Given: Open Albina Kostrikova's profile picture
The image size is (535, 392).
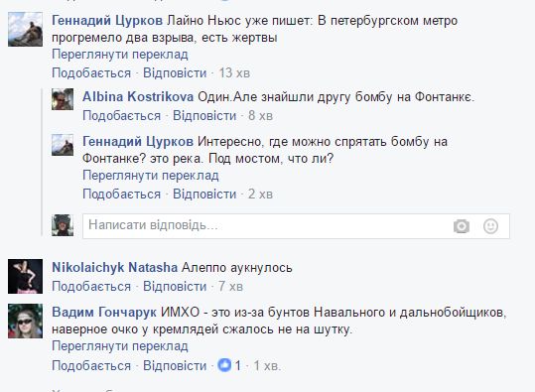Looking at the screenshot, I should [63, 99].
